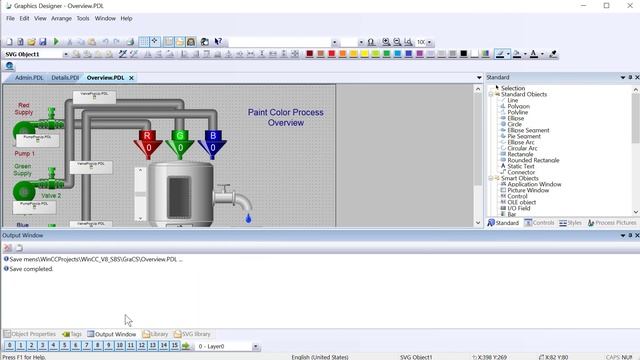Click the underline text icon
The height and width of the screenshot is (360, 640).
click(371, 42)
